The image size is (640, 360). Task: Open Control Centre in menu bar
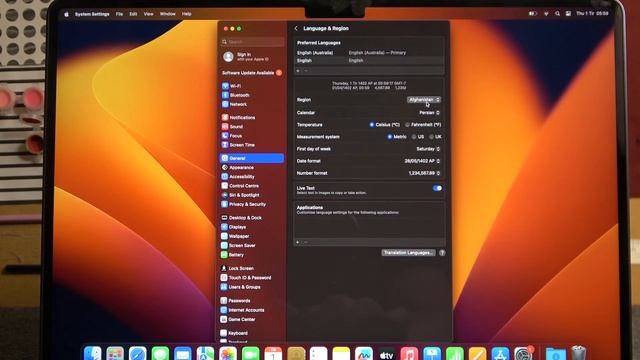click(568, 13)
